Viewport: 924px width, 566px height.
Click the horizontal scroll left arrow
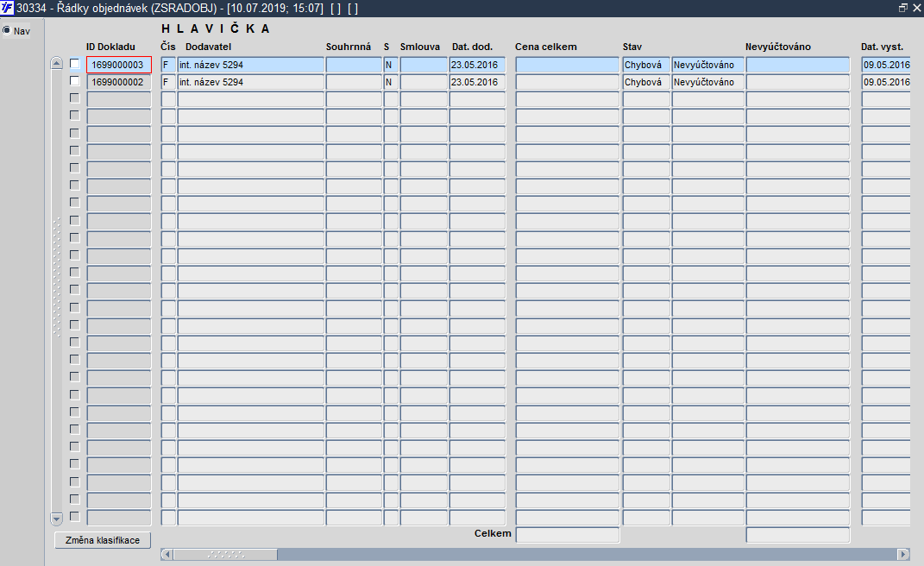point(167,554)
